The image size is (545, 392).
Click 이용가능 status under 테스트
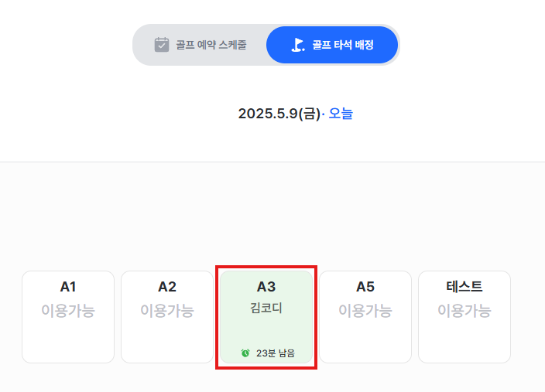[x=464, y=310]
